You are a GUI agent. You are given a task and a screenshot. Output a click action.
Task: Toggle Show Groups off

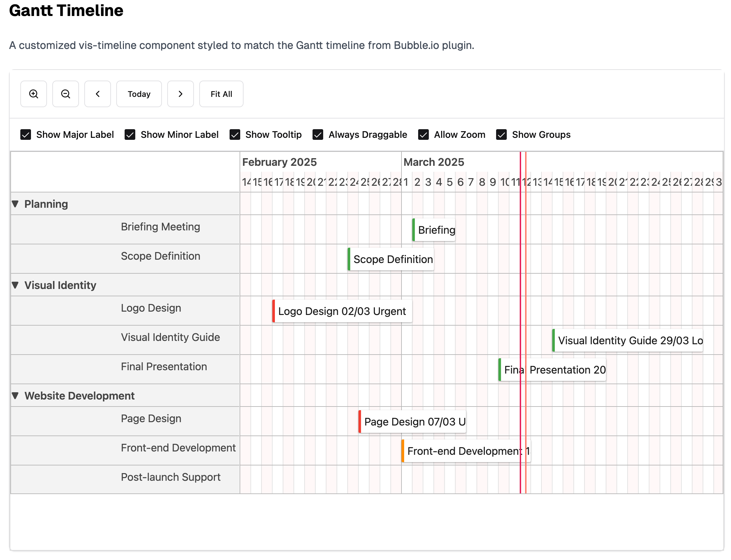(x=501, y=135)
